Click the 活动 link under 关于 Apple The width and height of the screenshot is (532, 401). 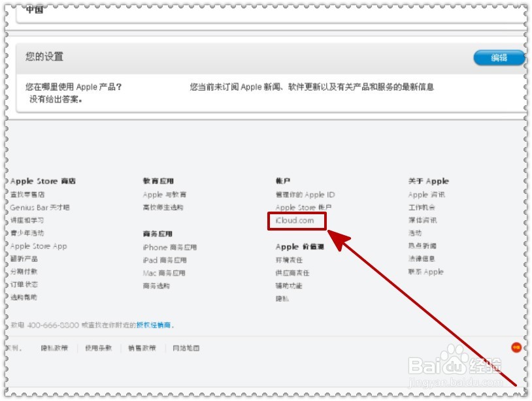tap(415, 233)
